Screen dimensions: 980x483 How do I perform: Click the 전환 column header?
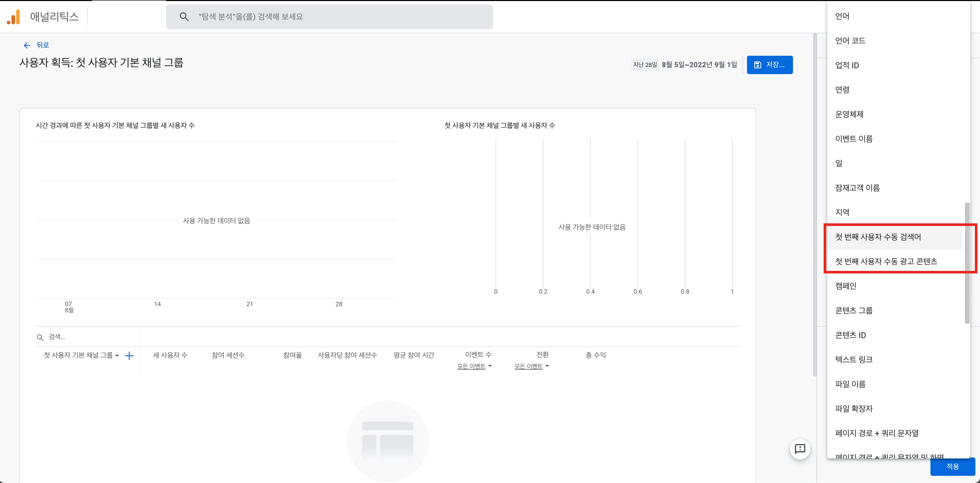coord(543,355)
